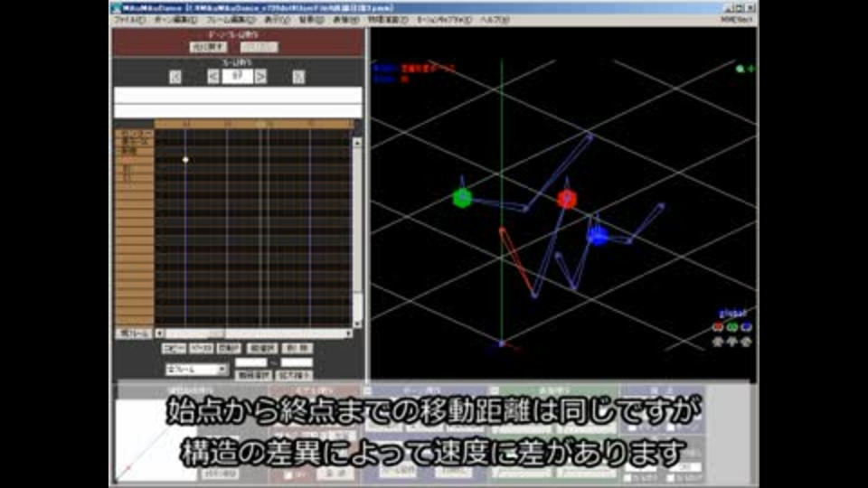This screenshot has height=488, width=868.
Task: Open the 背景 menu
Action: tap(311, 20)
